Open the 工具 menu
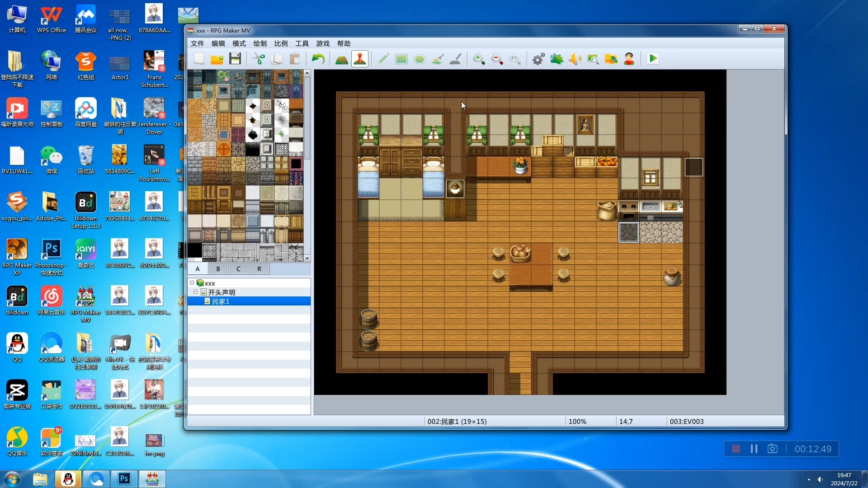 tap(302, 43)
